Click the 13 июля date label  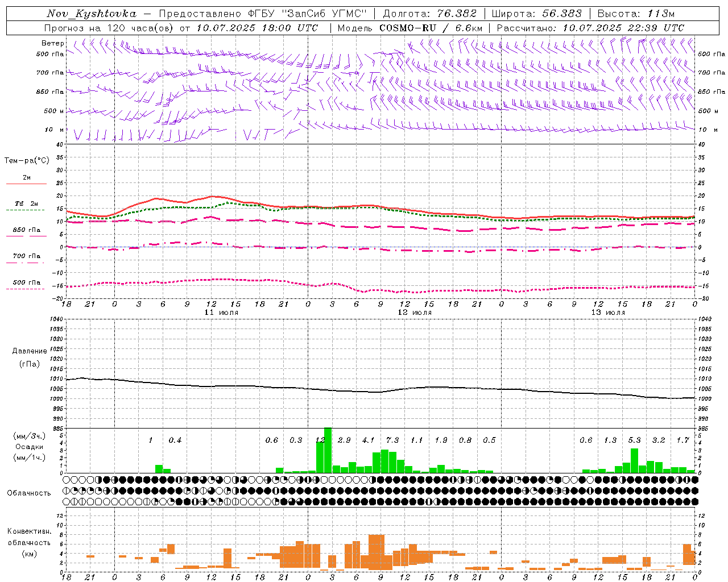click(x=608, y=313)
